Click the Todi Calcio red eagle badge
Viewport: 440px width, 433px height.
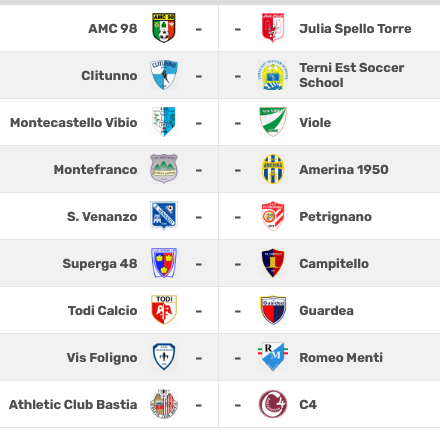164,310
